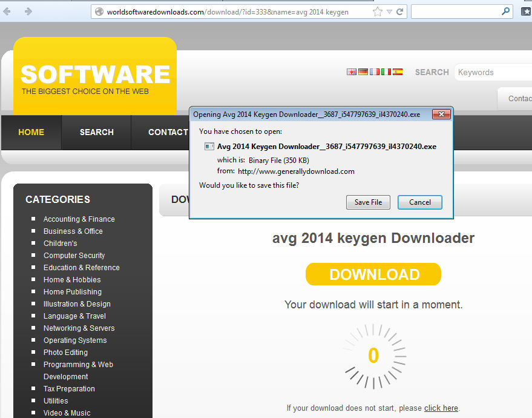Click 'Would you like to save this file?' text
Image resolution: width=532 pixels, height=418 pixels.
tap(249, 185)
